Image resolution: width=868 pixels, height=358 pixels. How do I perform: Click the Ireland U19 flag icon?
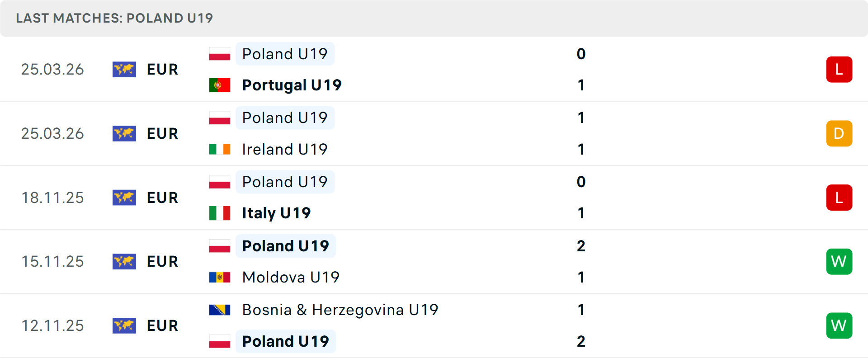pos(220,149)
